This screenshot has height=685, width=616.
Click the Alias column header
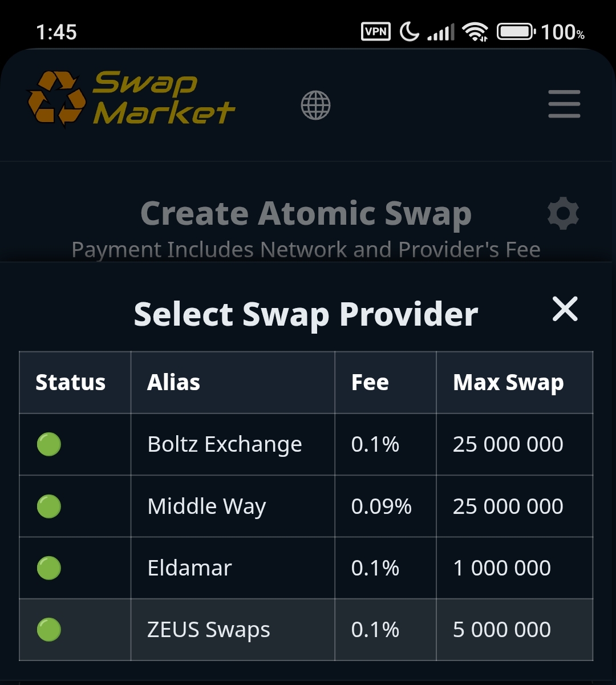[173, 382]
